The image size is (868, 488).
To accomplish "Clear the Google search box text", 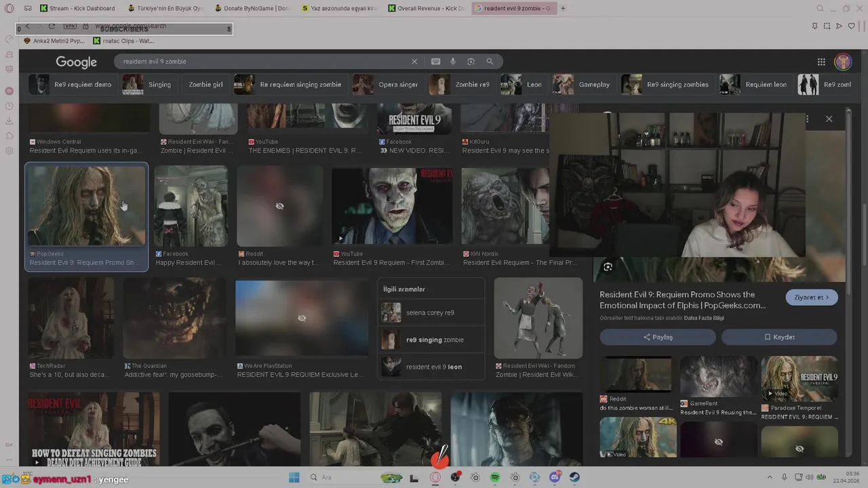I will (x=414, y=62).
